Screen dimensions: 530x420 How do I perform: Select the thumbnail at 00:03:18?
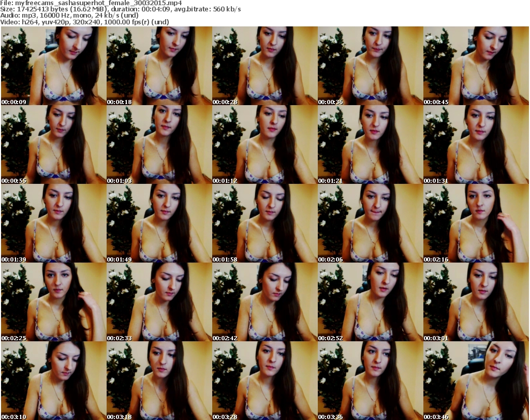click(159, 381)
